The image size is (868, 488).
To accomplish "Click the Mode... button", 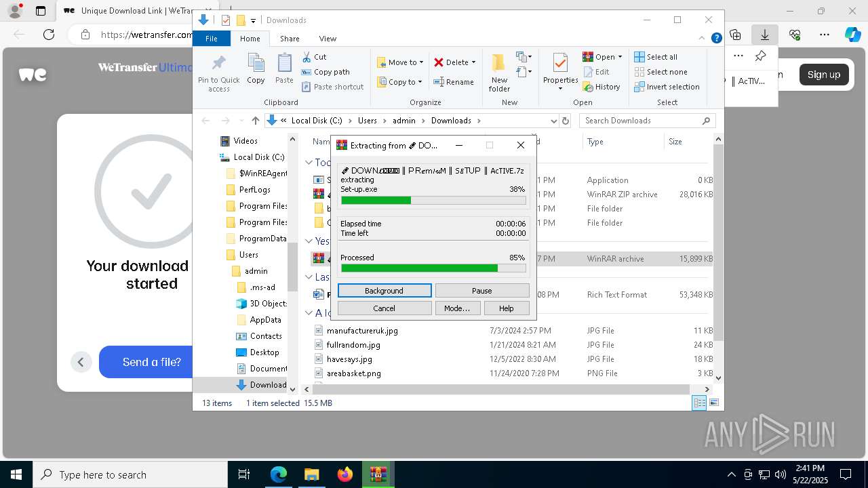I will (x=458, y=308).
